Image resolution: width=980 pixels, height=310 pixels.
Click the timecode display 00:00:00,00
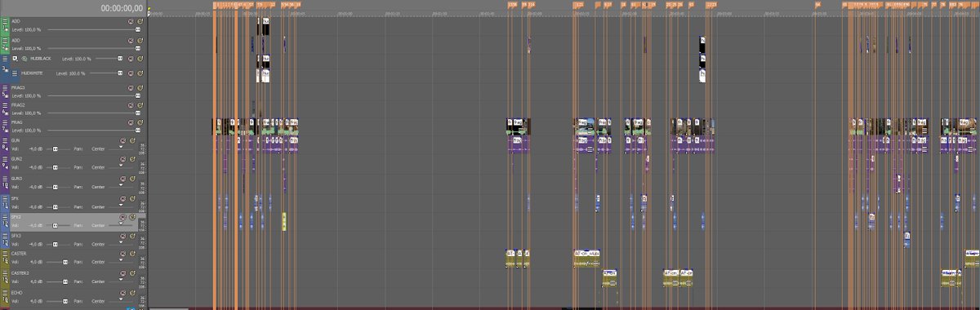tap(122, 8)
